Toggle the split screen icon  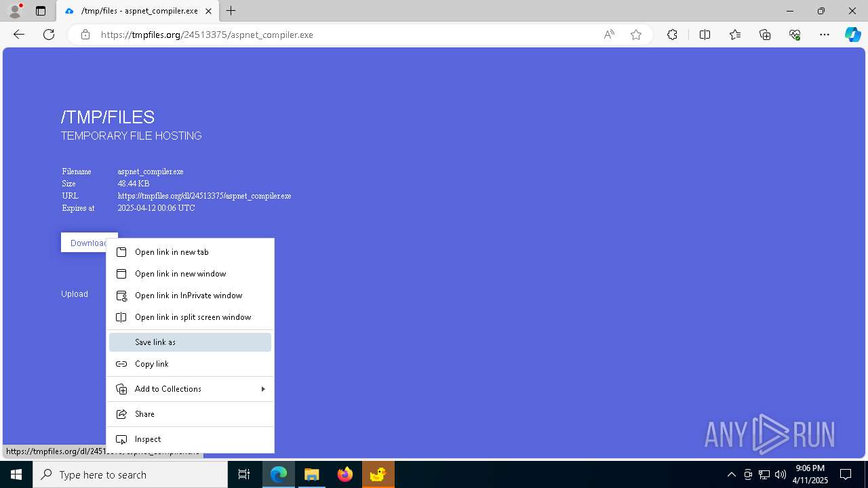pyautogui.click(x=705, y=35)
